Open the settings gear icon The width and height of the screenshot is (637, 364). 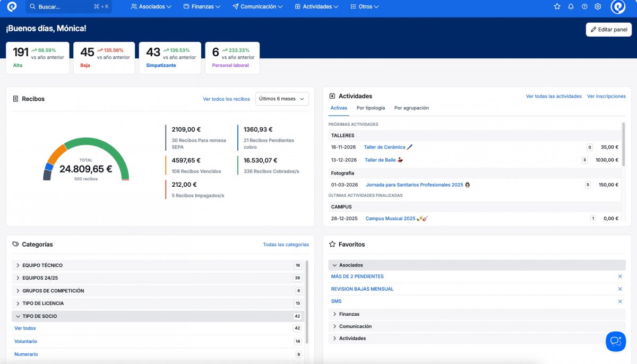click(x=598, y=7)
